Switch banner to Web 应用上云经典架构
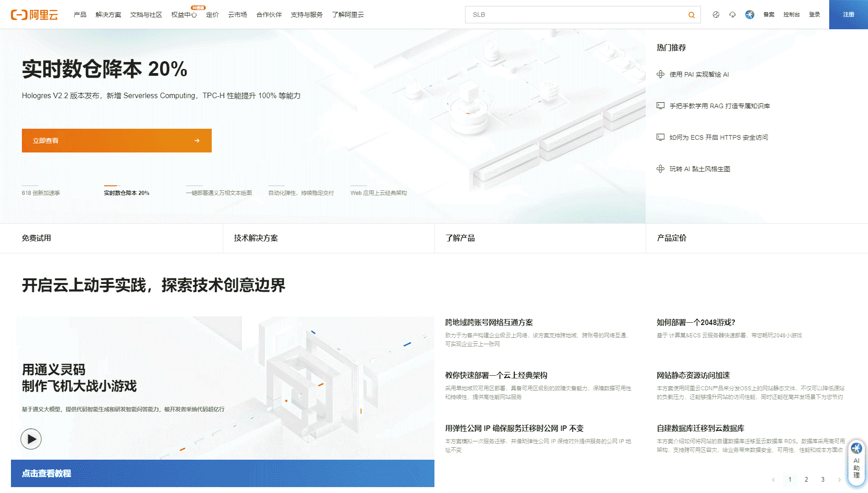Screen dimensions: 868x493 coord(379,193)
